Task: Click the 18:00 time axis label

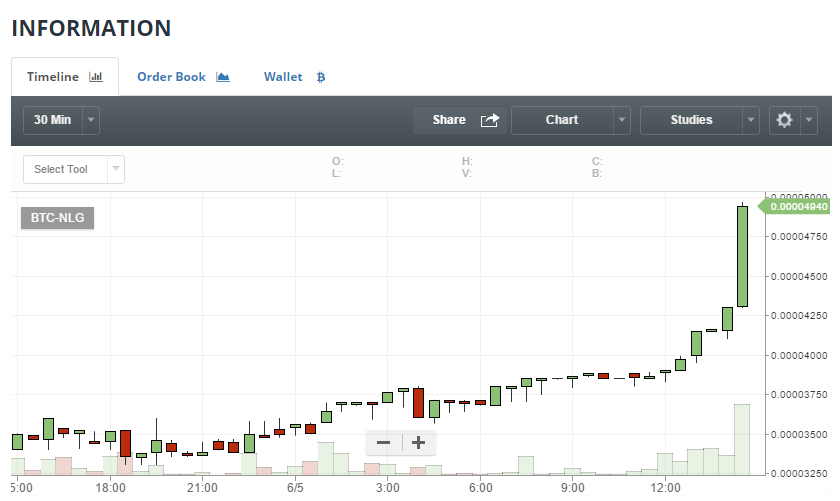Action: pyautogui.click(x=110, y=488)
